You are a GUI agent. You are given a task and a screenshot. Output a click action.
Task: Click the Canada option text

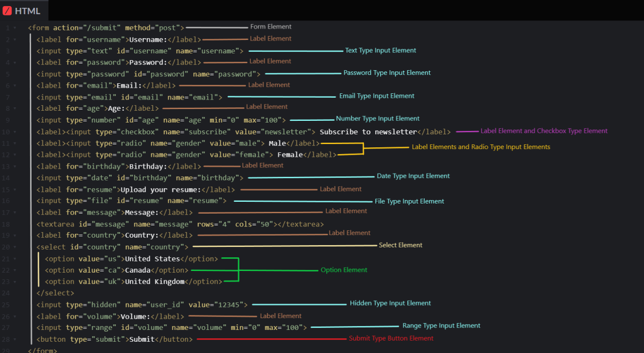coord(138,270)
